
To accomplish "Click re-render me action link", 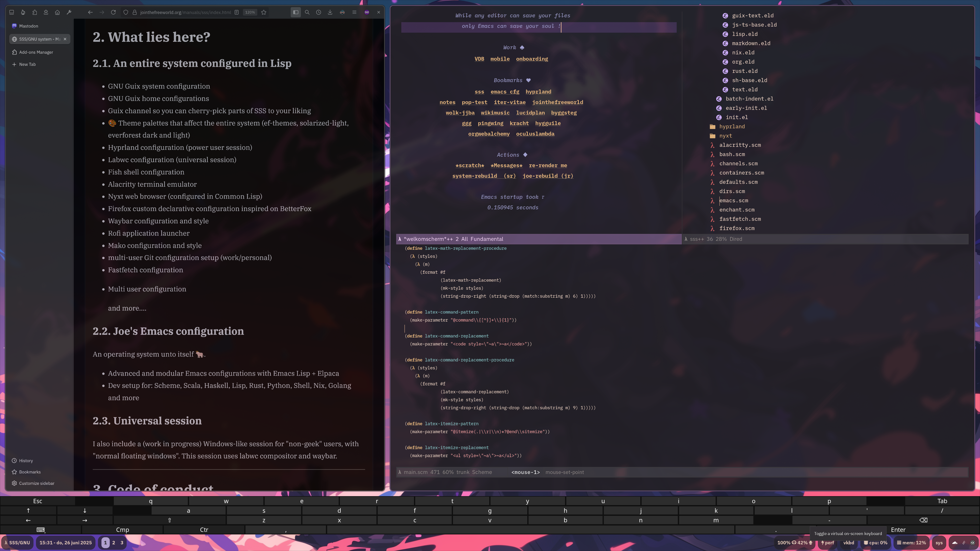I will (548, 165).
